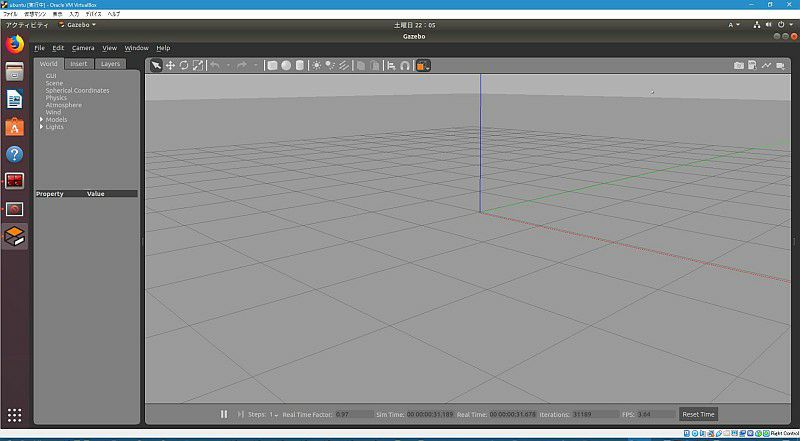Insert a box shape

272,65
